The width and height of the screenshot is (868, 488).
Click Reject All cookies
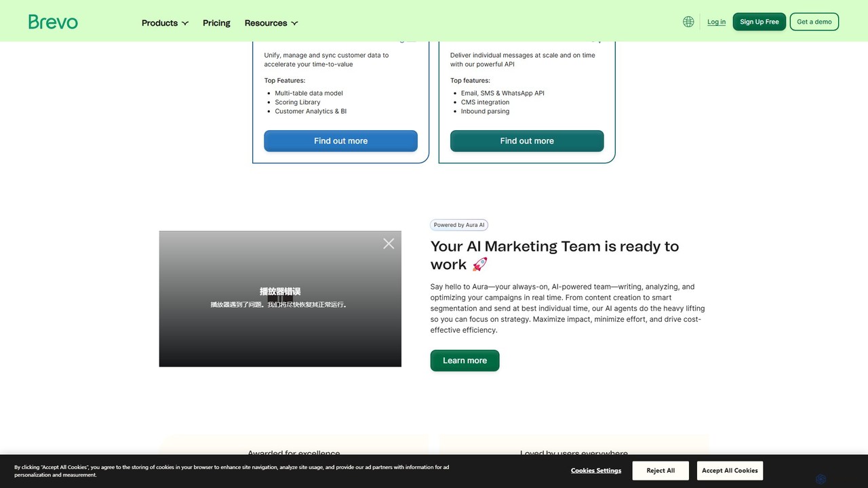point(660,470)
